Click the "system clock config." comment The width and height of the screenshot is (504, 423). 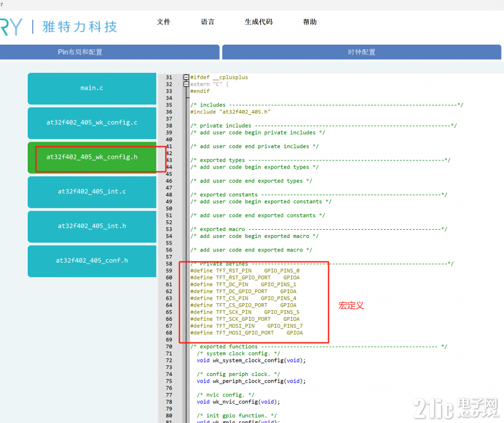(238, 354)
